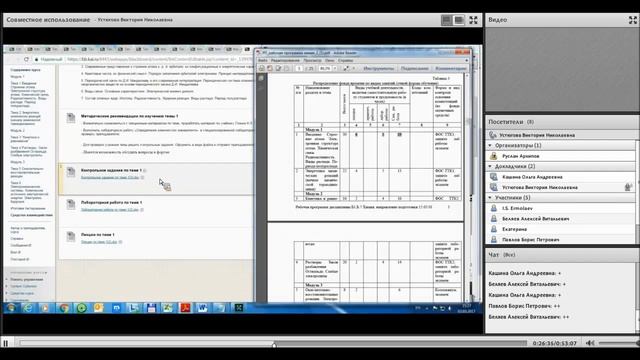Adjust the volume slider
640x360 pixels.
click(x=619, y=343)
